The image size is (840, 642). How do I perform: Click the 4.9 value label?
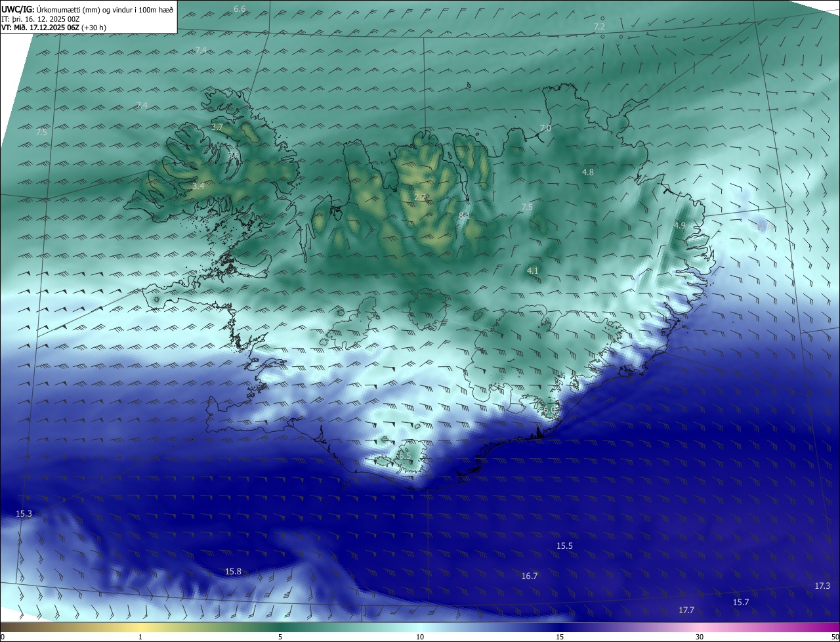680,225
